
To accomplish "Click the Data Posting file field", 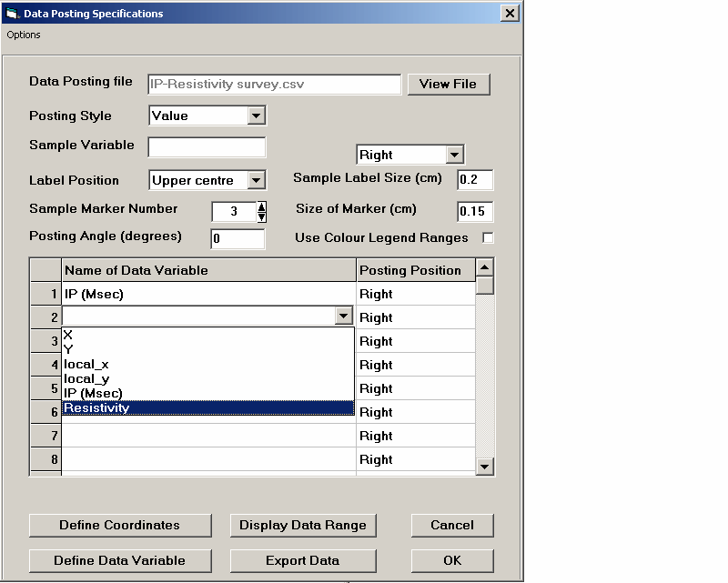I will point(275,85).
